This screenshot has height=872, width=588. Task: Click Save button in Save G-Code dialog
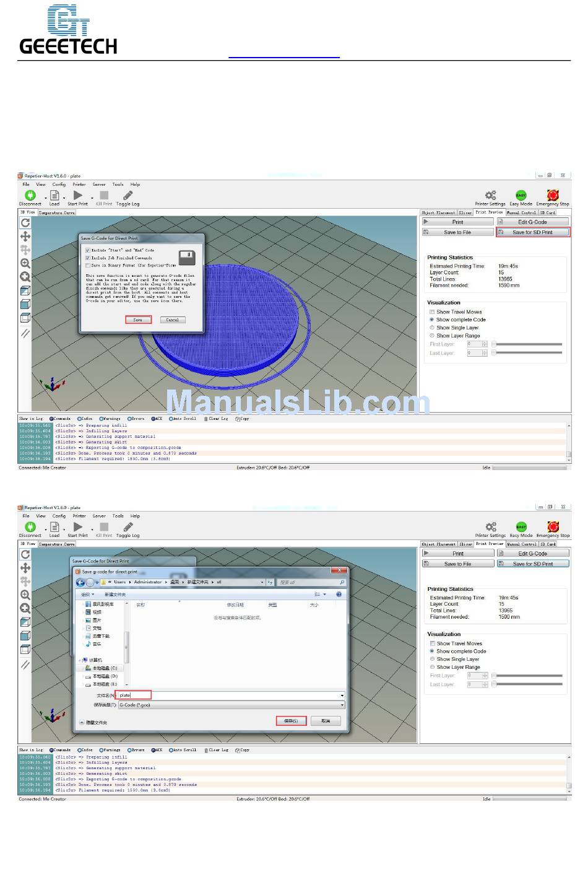[138, 320]
